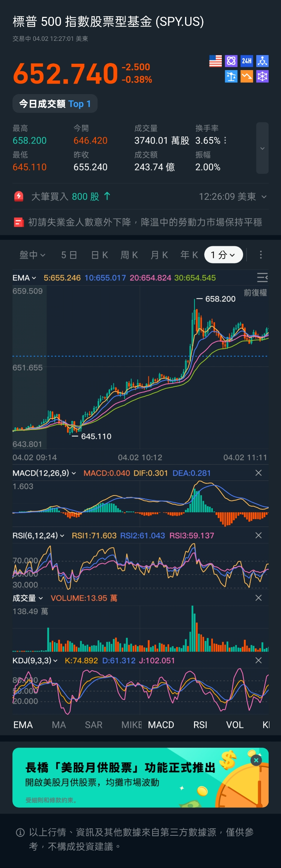Remove the RSI indicator panel
281x868 pixels.
pyautogui.click(x=259, y=536)
